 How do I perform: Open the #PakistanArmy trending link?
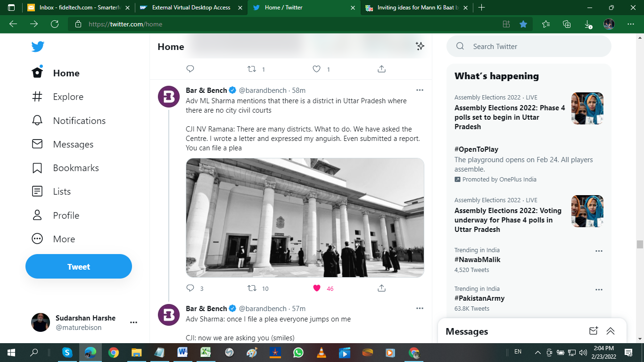[x=479, y=298]
